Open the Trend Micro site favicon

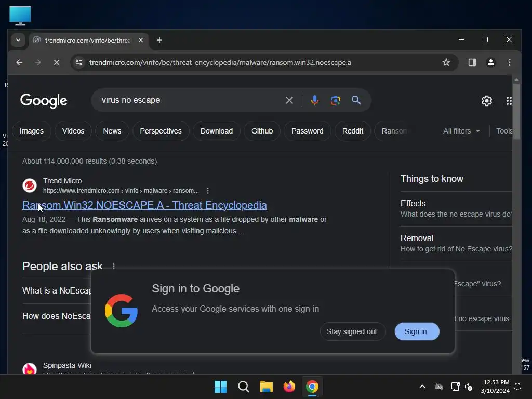30,185
